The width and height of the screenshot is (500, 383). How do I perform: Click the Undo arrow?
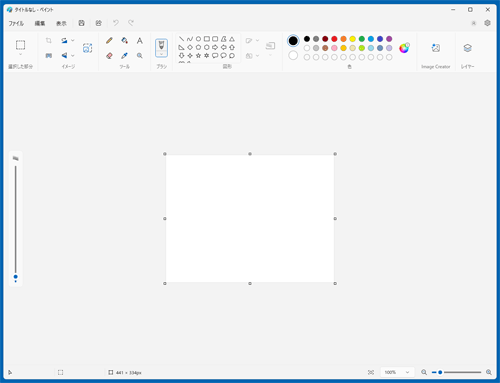(x=116, y=23)
